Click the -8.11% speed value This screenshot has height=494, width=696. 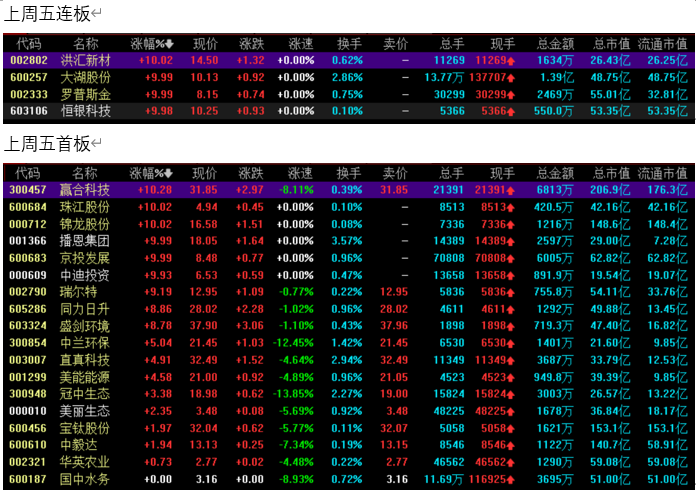296,190
